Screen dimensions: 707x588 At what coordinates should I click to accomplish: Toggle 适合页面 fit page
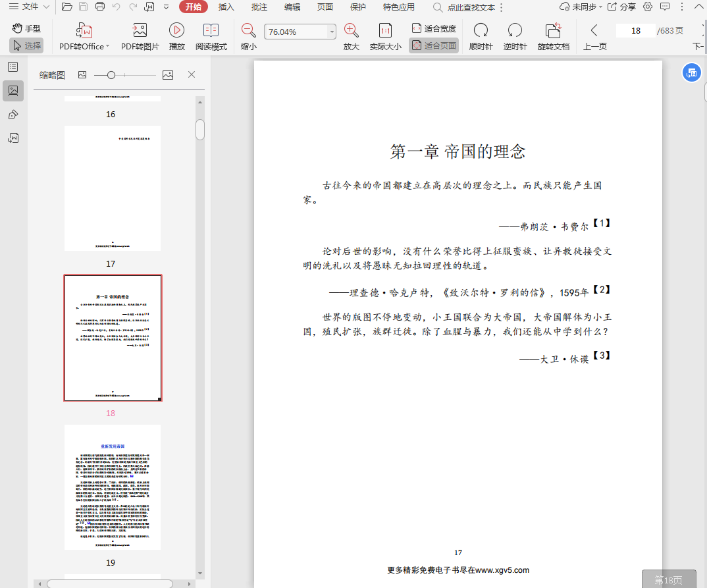tap(434, 45)
